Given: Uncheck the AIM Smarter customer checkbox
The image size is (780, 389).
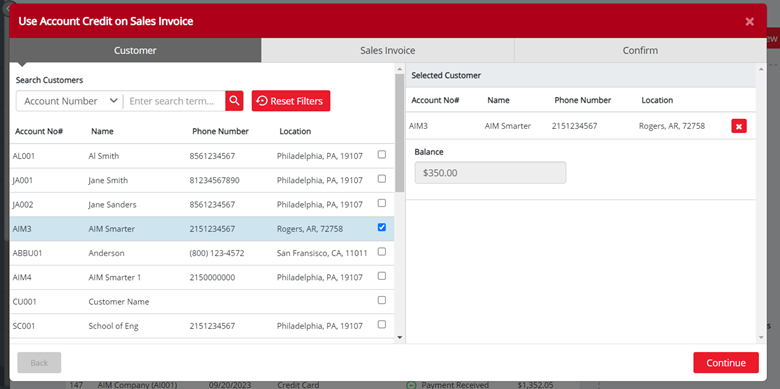Looking at the screenshot, I should pyautogui.click(x=382, y=227).
